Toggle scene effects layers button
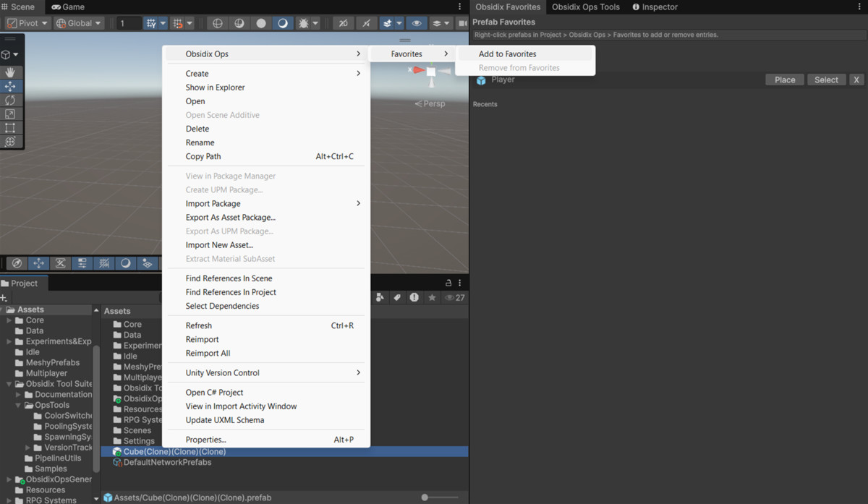868x504 pixels. [388, 23]
